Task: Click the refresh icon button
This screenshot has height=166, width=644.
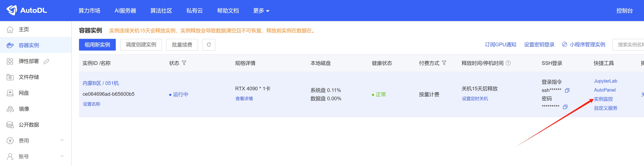Action: 209,45
